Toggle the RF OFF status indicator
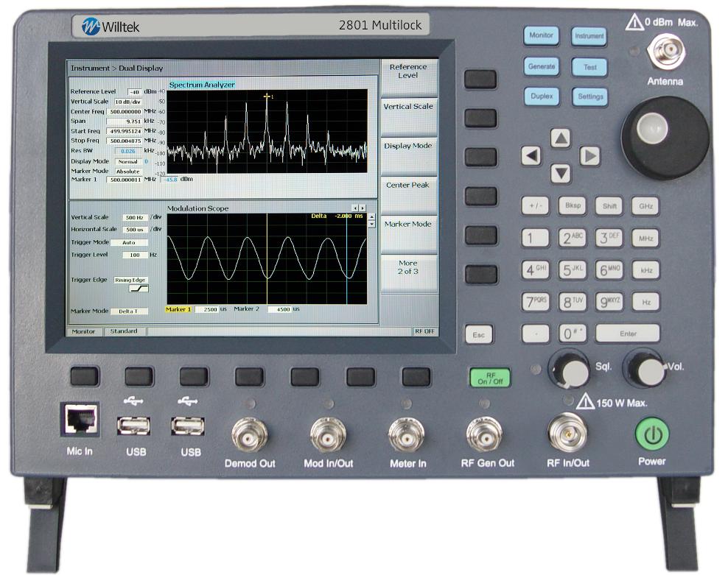 (424, 331)
